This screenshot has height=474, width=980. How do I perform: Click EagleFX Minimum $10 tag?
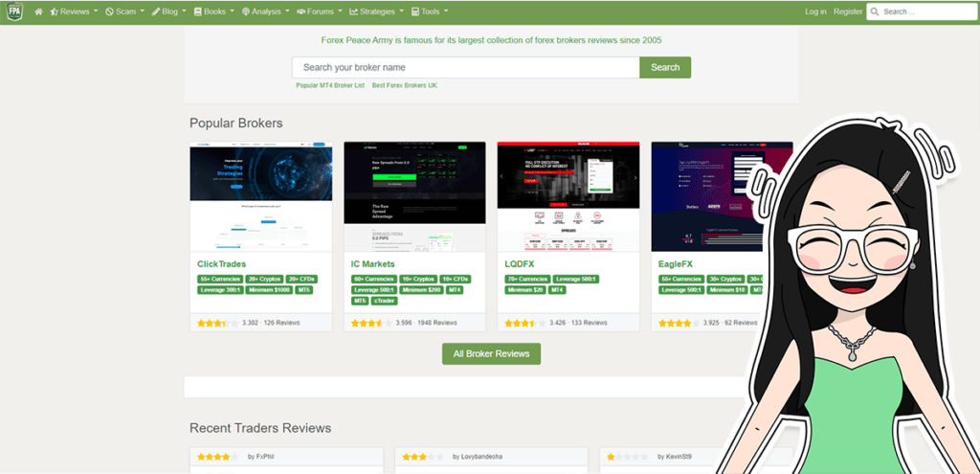pyautogui.click(x=728, y=290)
